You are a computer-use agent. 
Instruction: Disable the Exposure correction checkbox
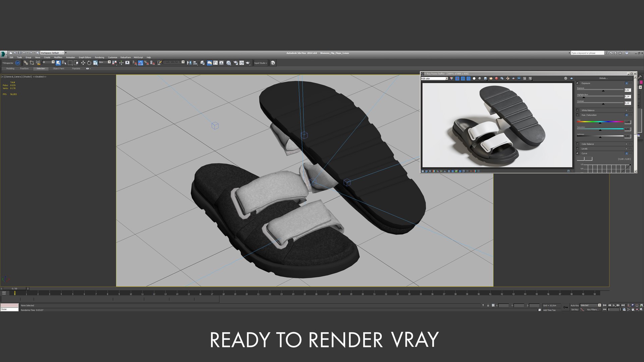(x=577, y=83)
